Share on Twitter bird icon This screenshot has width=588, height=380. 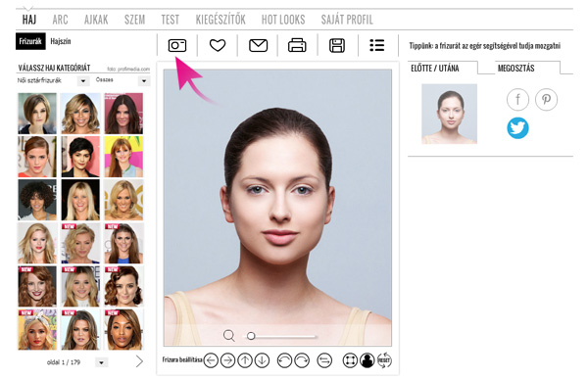pyautogui.click(x=517, y=128)
